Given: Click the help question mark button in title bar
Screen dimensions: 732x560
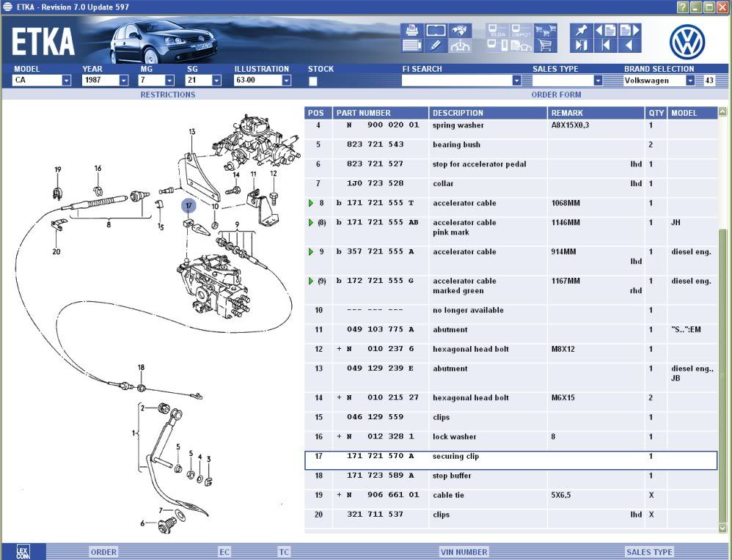Looking at the screenshot, I should (x=683, y=7).
